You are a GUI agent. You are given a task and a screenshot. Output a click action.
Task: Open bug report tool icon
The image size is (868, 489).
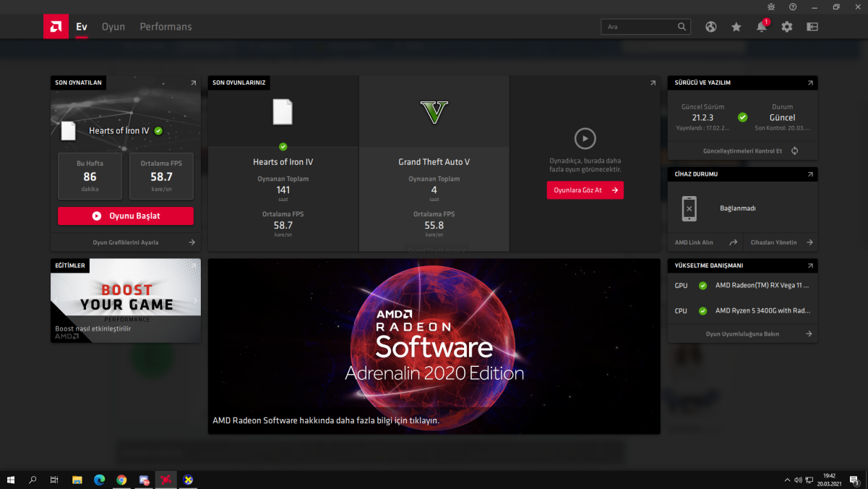771,7
